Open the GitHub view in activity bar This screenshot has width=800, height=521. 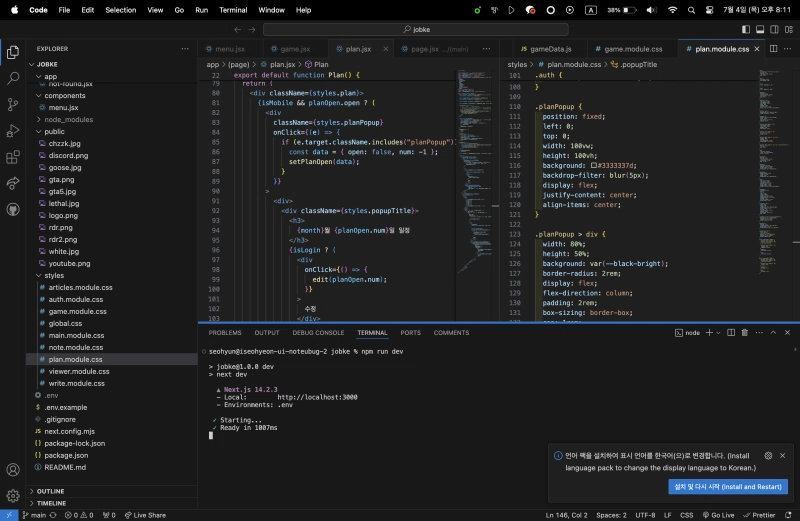[x=13, y=210]
